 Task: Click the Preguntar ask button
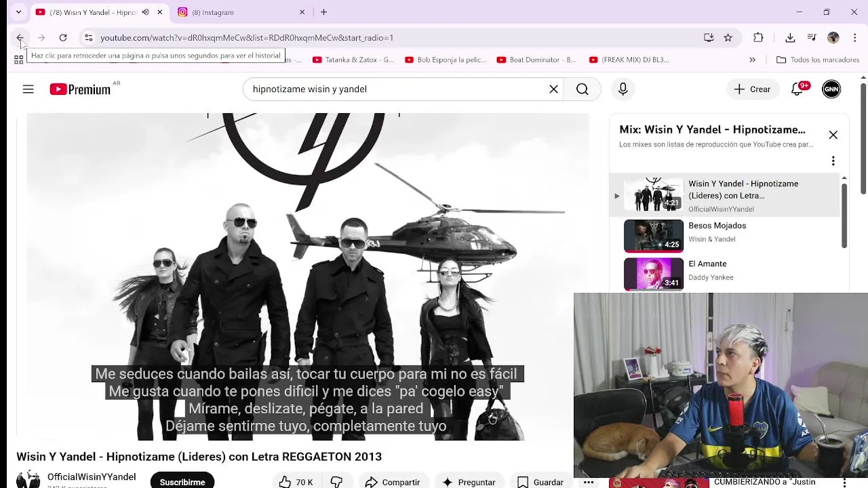click(469, 482)
